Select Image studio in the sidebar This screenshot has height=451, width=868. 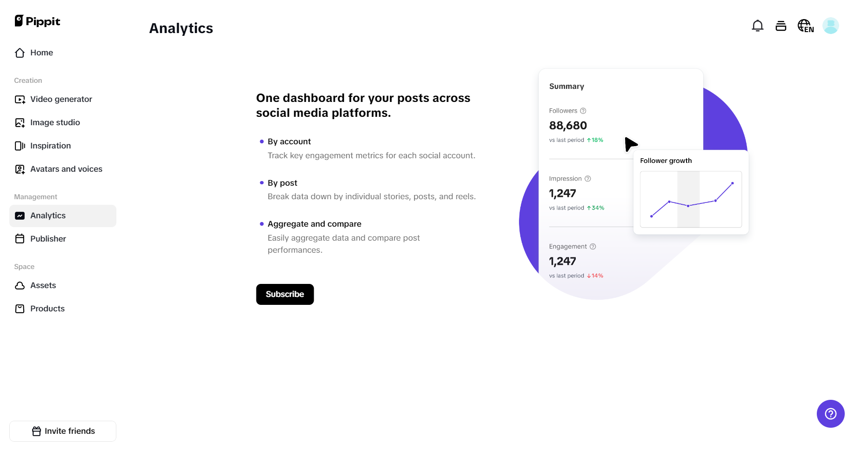point(54,122)
